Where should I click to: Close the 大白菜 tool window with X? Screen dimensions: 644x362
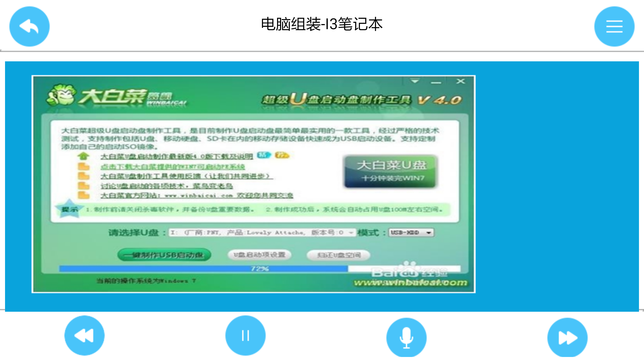461,81
